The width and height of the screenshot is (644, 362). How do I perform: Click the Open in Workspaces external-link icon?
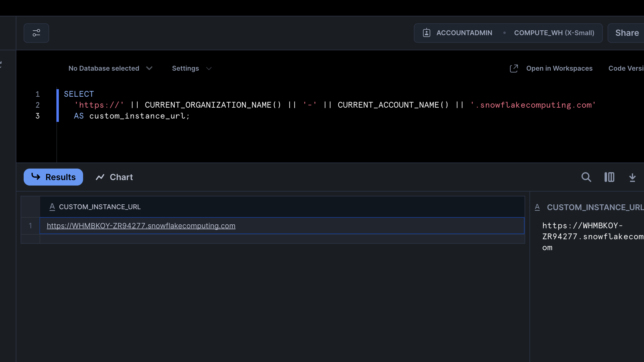point(514,69)
